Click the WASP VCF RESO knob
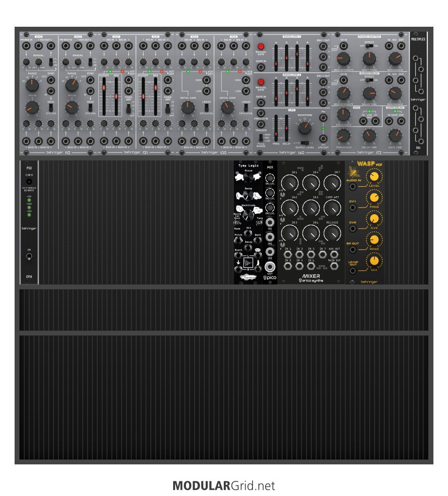 [x=374, y=239]
